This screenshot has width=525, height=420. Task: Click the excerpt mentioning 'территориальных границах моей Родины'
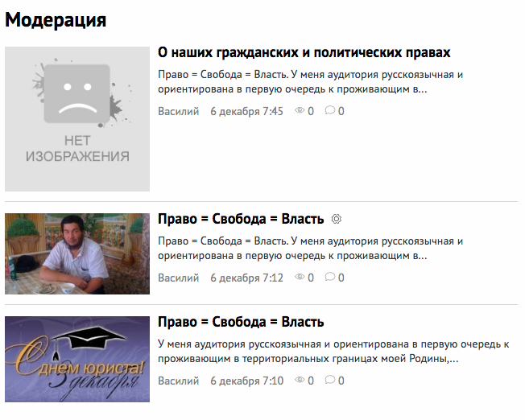(x=333, y=352)
